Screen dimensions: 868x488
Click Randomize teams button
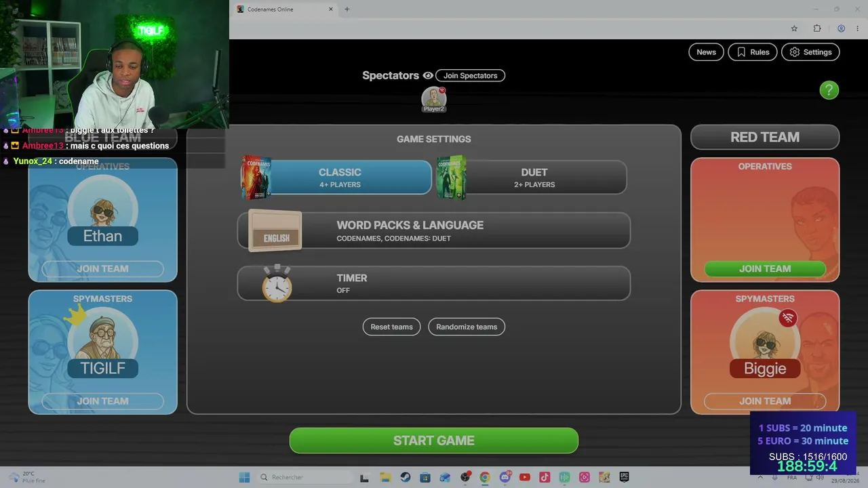point(467,327)
